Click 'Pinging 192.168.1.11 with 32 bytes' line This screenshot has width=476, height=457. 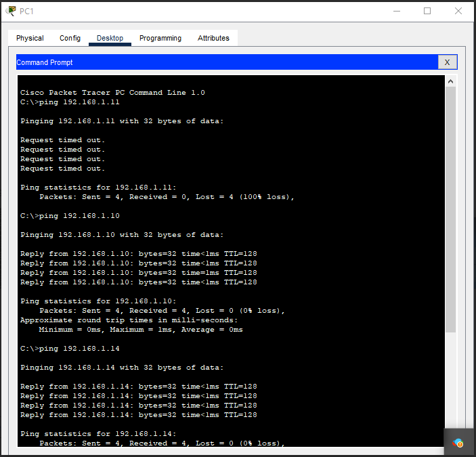(122, 121)
